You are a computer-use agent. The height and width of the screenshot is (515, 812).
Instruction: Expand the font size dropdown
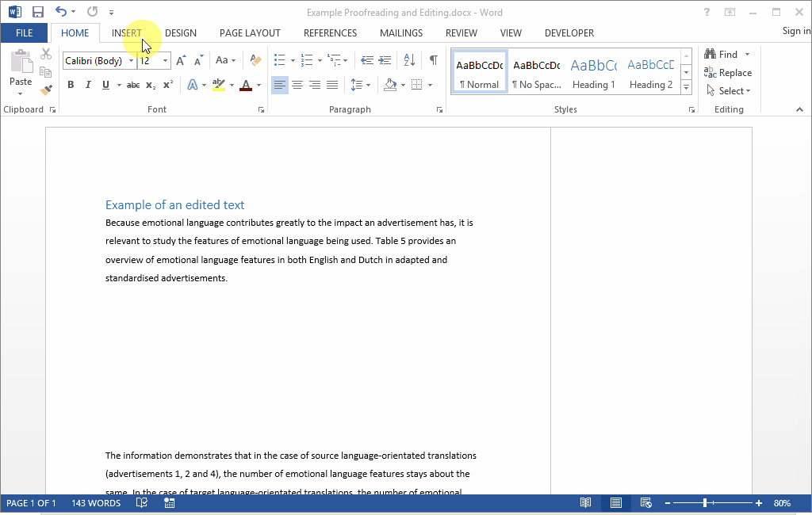click(x=165, y=61)
